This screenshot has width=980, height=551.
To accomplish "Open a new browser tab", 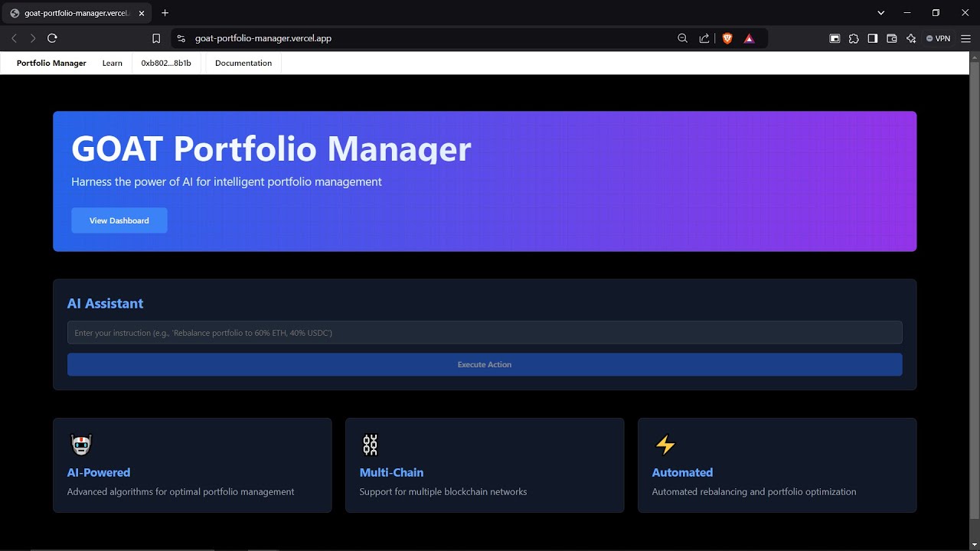I will click(165, 13).
